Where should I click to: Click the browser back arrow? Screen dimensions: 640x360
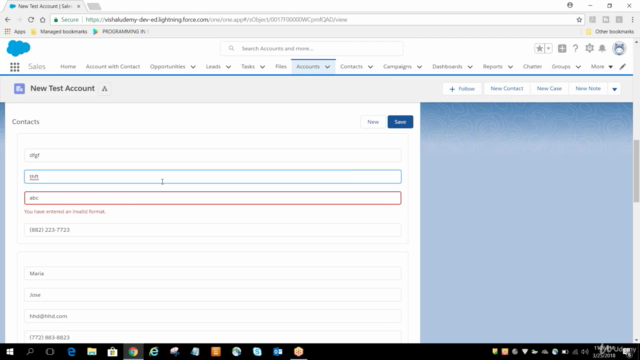click(8, 20)
